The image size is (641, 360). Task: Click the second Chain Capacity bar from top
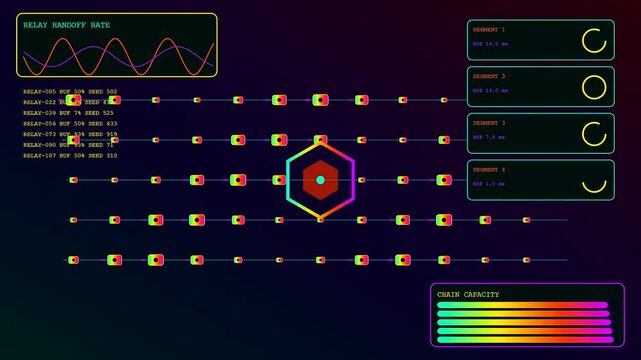click(523, 313)
